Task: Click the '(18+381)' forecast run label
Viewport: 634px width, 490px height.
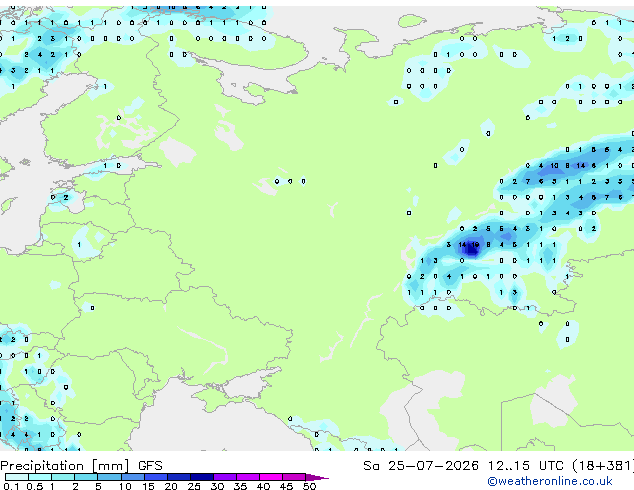Action: click(x=602, y=466)
